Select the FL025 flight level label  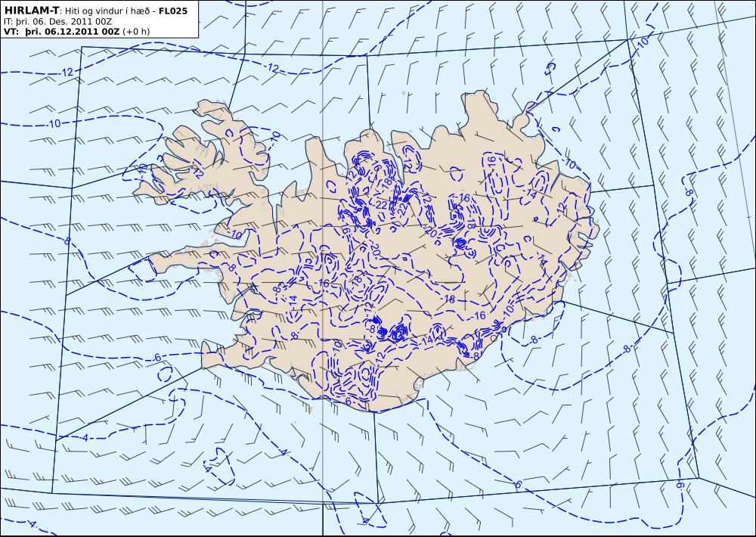(172, 11)
